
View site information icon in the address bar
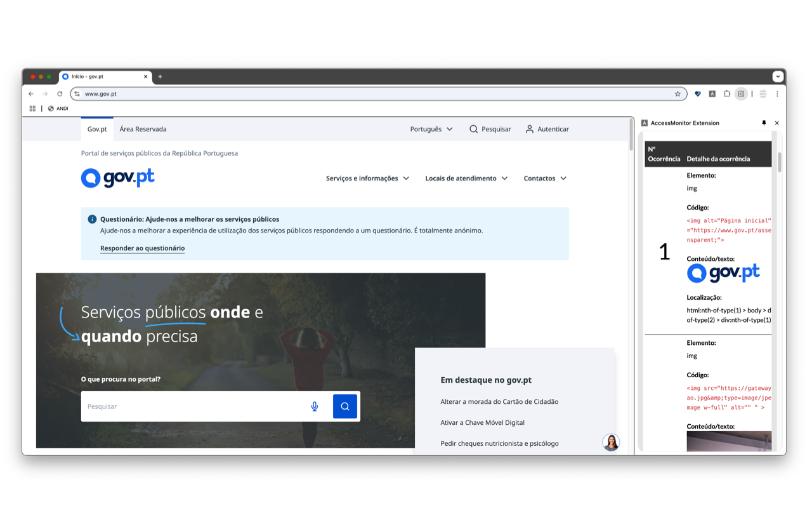click(x=76, y=93)
